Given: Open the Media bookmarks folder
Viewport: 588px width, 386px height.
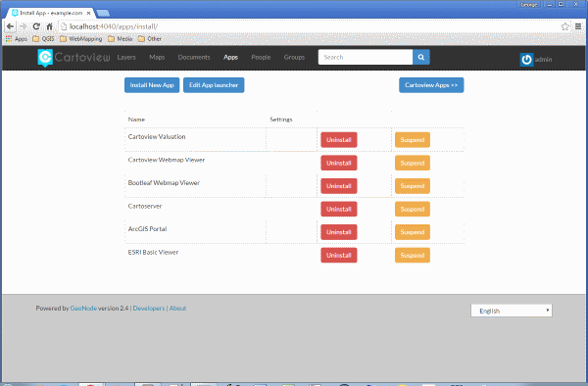Looking at the screenshot, I should point(120,39).
